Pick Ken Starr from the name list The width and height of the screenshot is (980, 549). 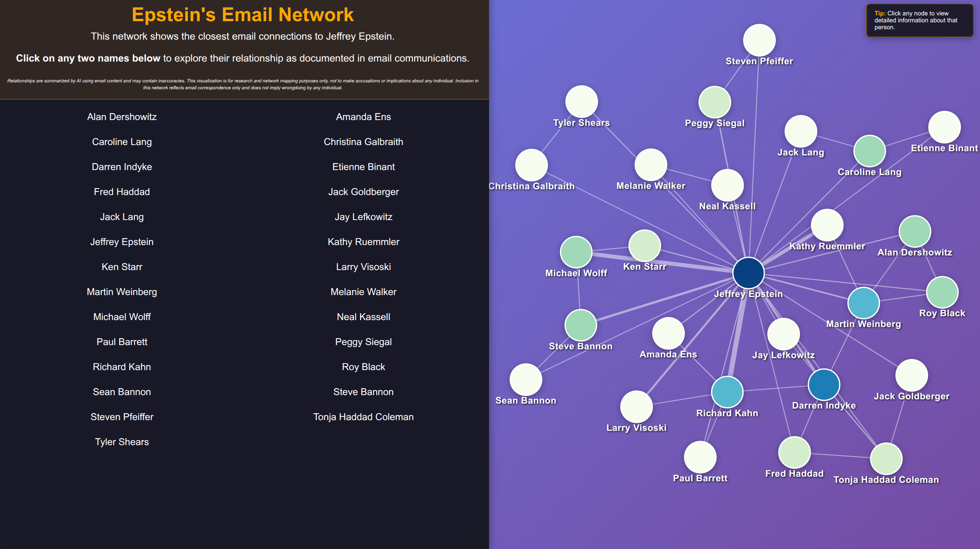[122, 267]
